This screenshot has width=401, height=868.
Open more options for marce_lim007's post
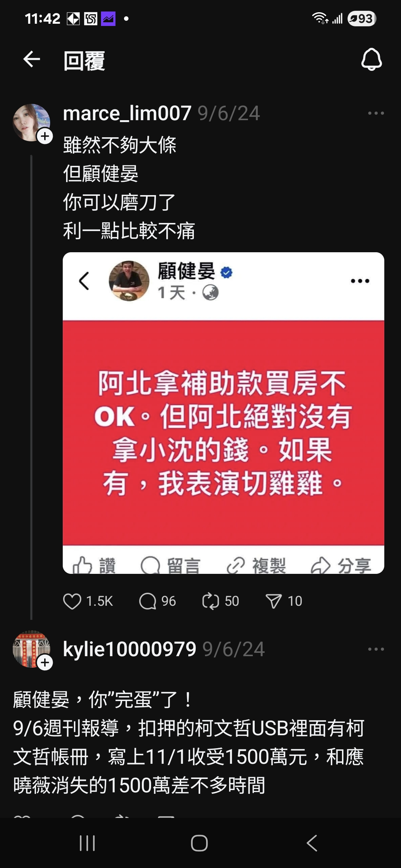coord(376,113)
